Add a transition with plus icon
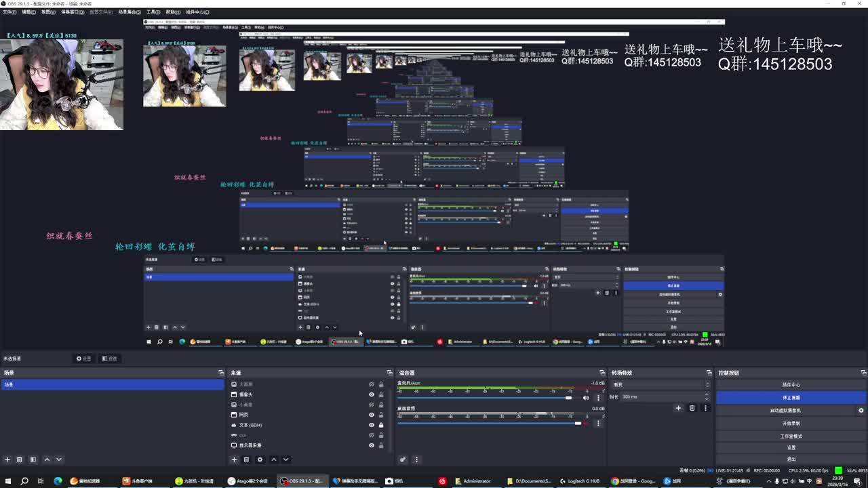 (678, 408)
